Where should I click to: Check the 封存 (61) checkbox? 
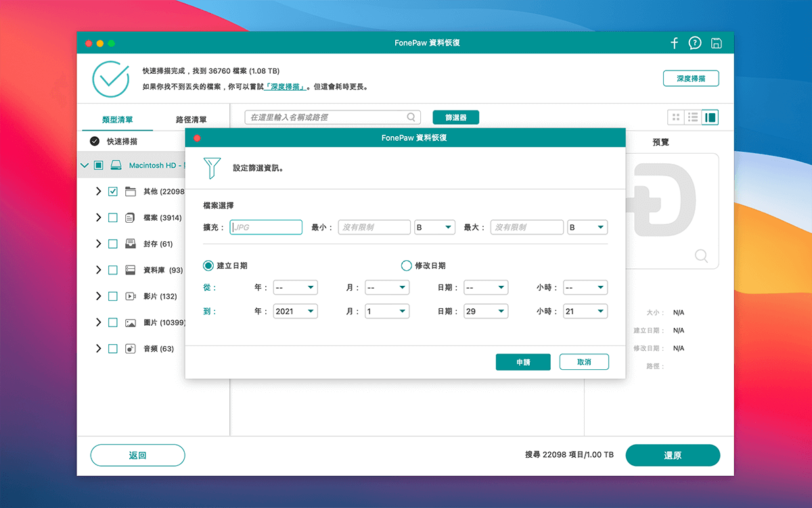tap(113, 244)
